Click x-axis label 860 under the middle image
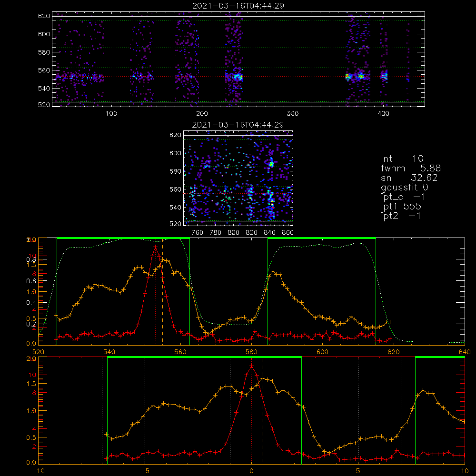Viewport: 476px width, 476px height. 288,233
